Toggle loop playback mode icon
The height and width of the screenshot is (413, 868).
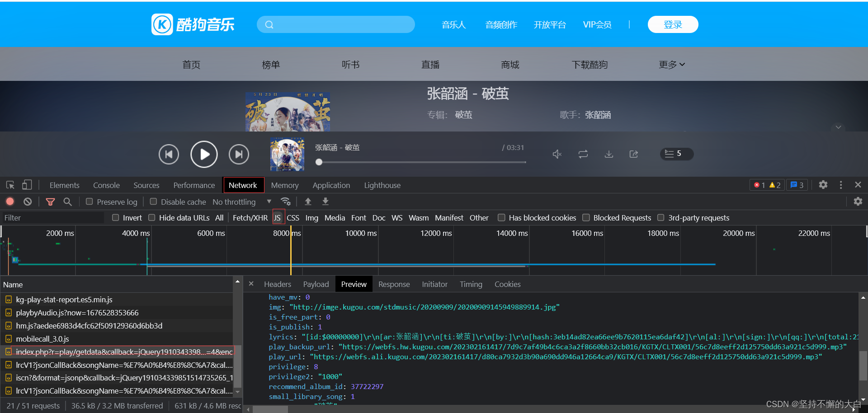click(583, 154)
